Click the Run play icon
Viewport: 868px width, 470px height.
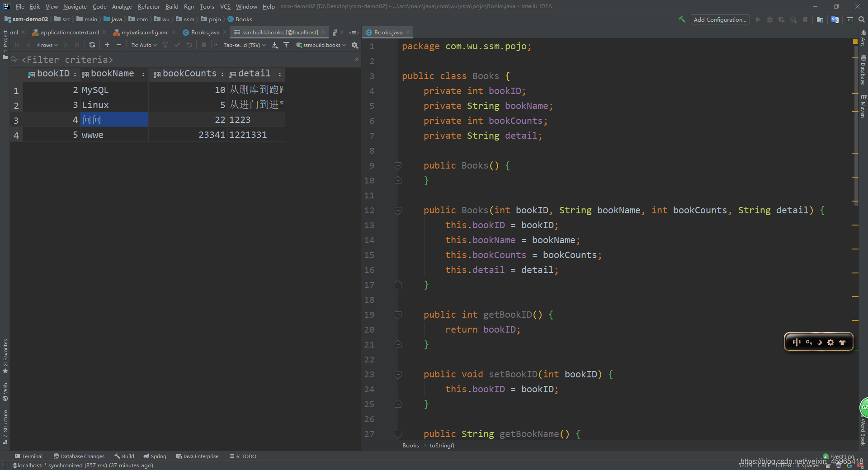[x=759, y=19]
